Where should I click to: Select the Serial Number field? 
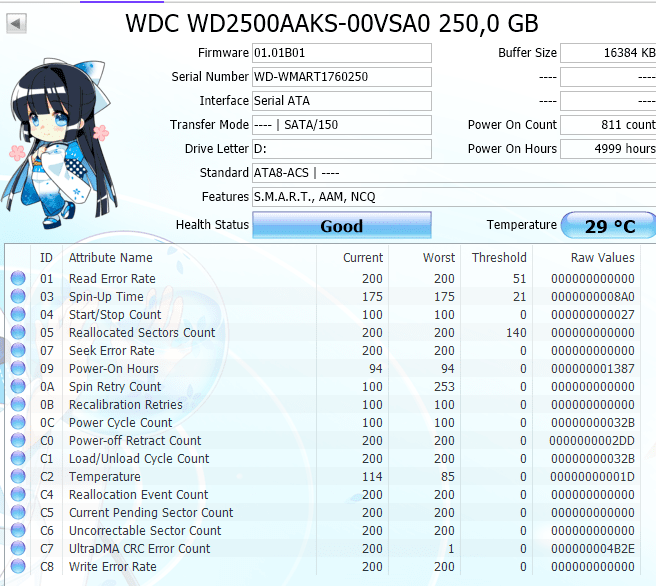point(342,77)
